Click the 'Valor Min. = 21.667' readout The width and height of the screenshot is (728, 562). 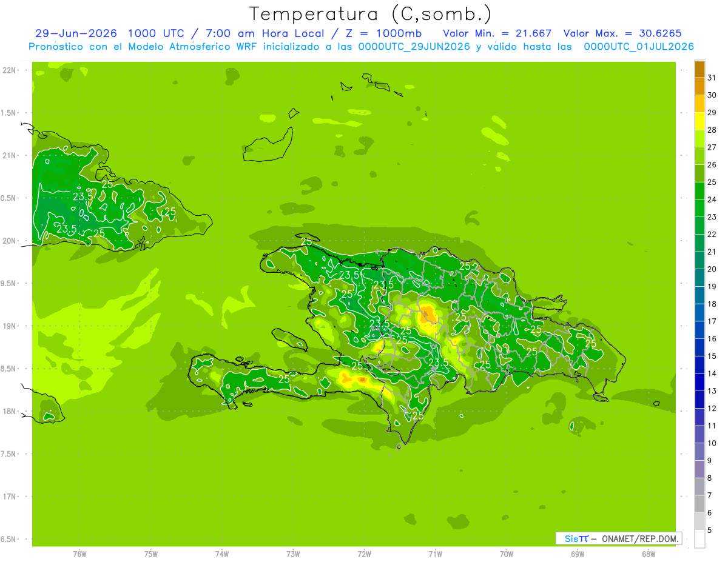point(497,33)
